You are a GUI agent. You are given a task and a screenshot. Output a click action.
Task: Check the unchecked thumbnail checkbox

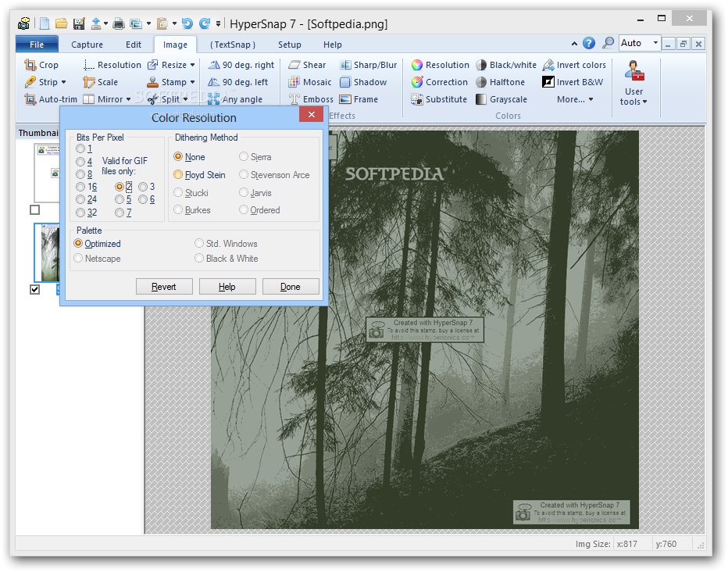pos(35,210)
